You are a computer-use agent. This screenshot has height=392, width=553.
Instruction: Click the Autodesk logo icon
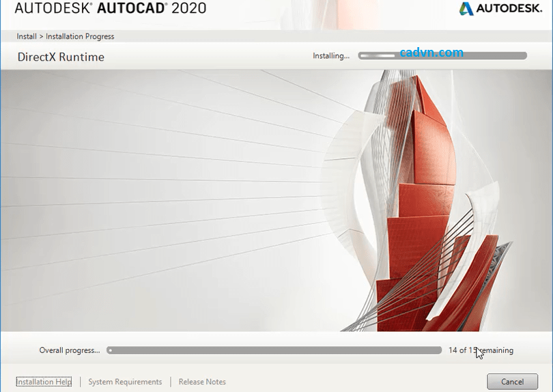point(466,8)
